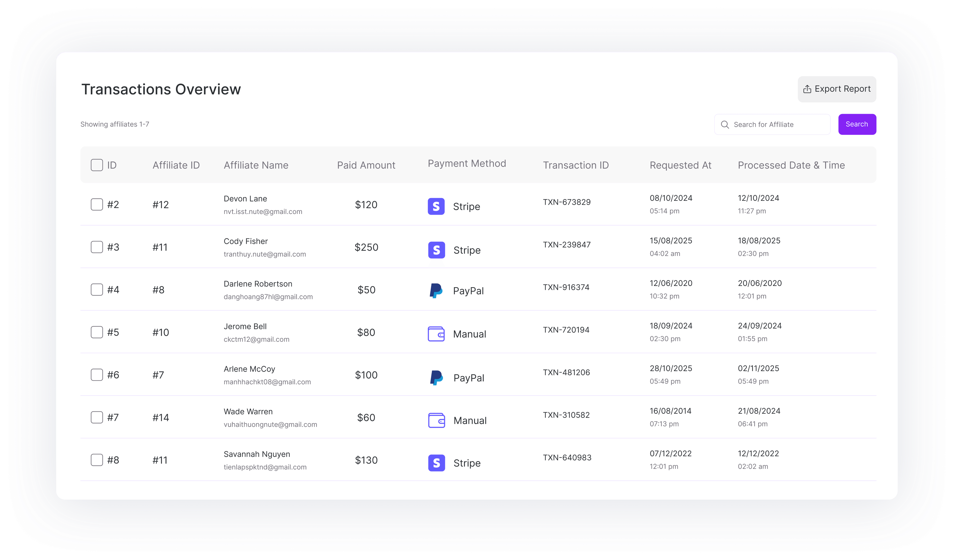Click the export arrow icon beside Export Report
This screenshot has width=954, height=560.
(807, 89)
